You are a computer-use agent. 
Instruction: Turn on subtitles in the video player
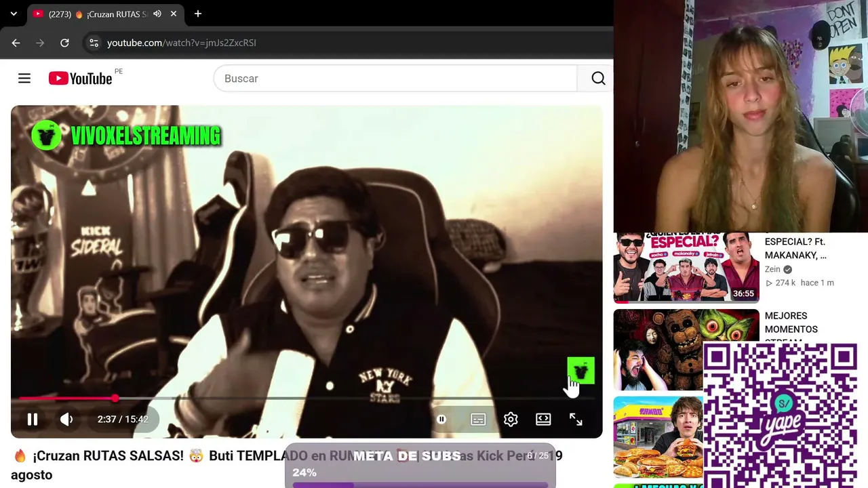(478, 420)
